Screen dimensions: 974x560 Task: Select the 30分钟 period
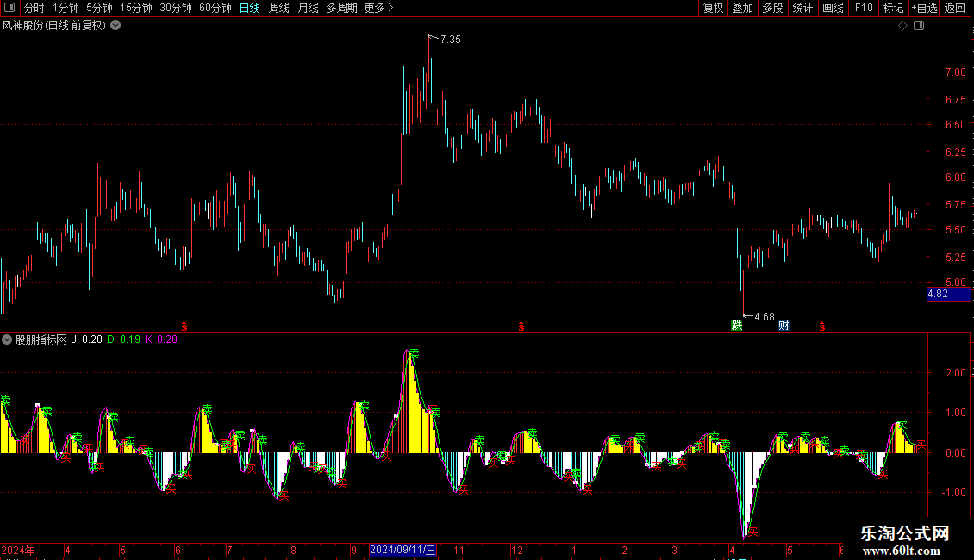click(176, 8)
